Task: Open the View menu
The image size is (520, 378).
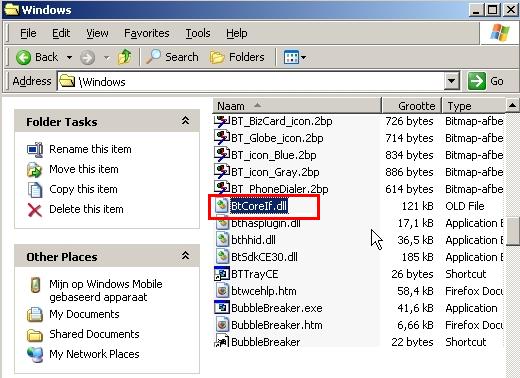Action: tap(97, 33)
